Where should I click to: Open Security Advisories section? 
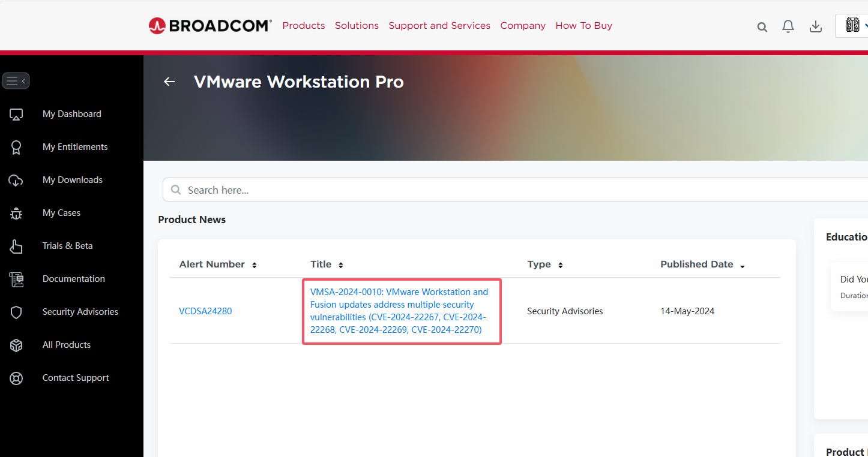(80, 312)
